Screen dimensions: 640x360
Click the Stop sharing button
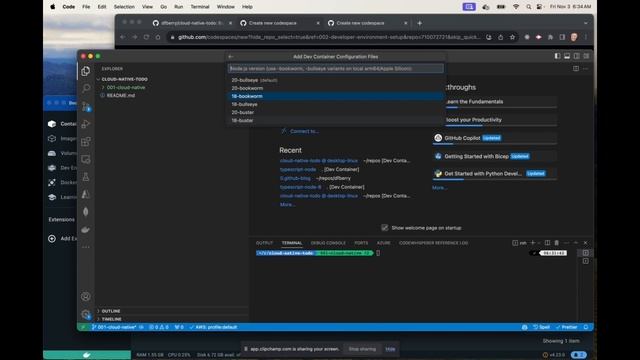click(x=362, y=349)
